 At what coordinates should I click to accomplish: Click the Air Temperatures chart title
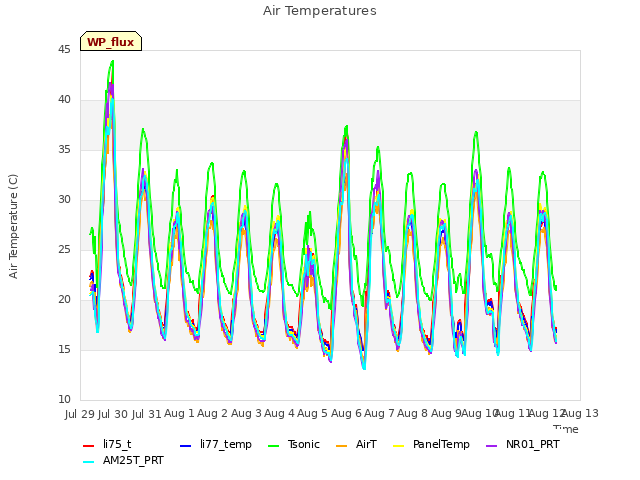[x=320, y=11]
